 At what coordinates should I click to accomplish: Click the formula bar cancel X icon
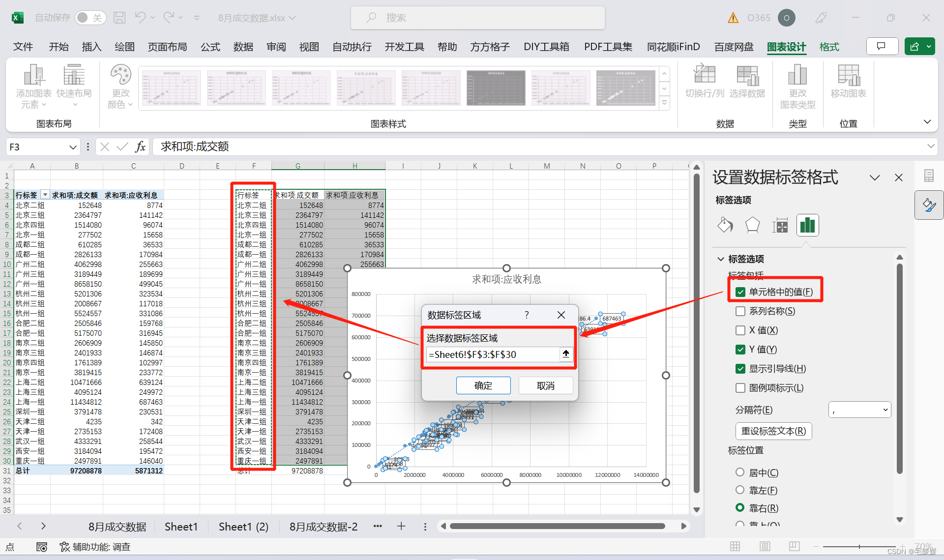pos(104,147)
